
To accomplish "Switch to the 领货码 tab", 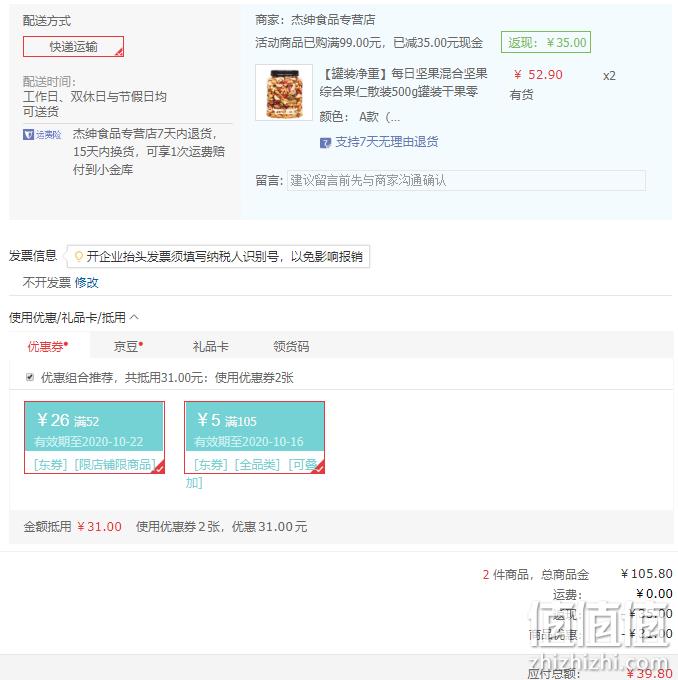I will [291, 346].
